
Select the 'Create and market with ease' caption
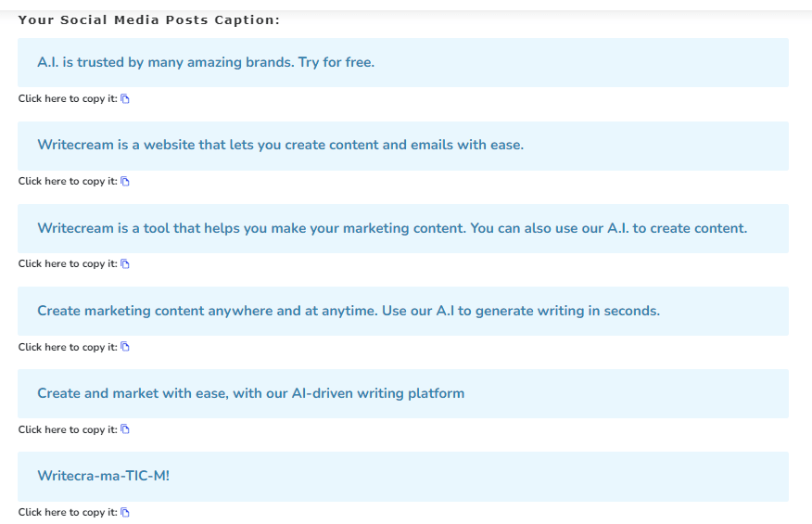[x=250, y=393]
